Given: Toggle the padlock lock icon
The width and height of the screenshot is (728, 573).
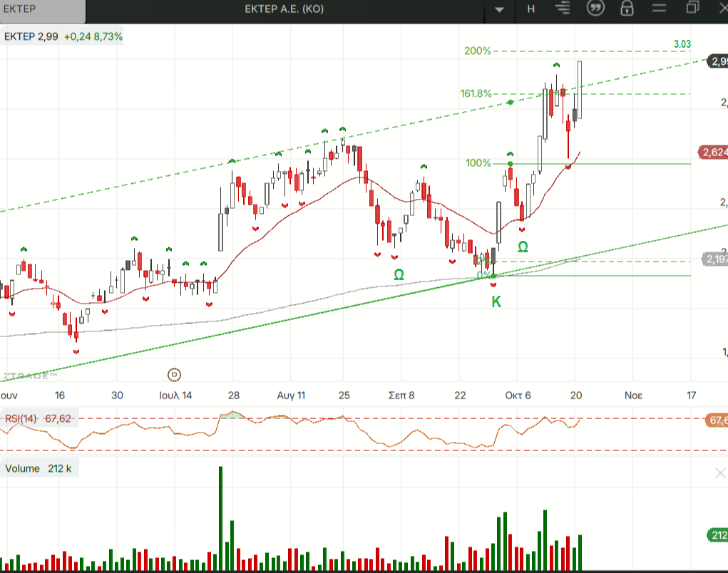Looking at the screenshot, I should [x=627, y=9].
